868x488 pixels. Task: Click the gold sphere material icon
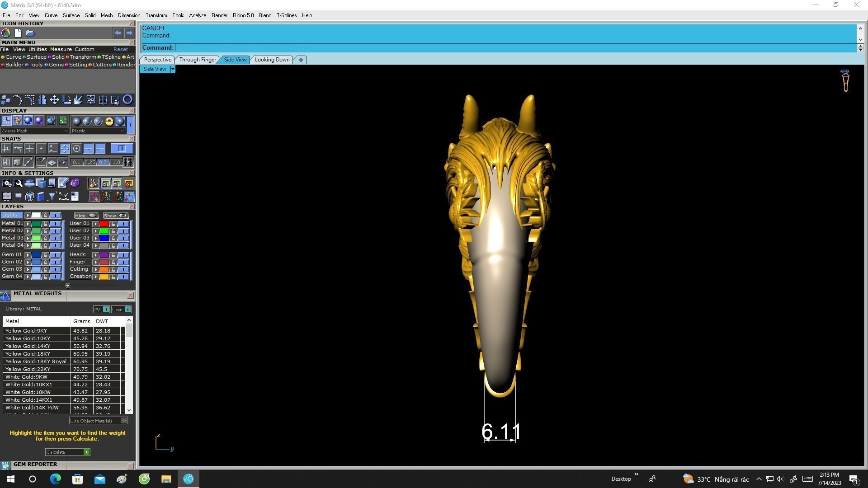click(109, 121)
